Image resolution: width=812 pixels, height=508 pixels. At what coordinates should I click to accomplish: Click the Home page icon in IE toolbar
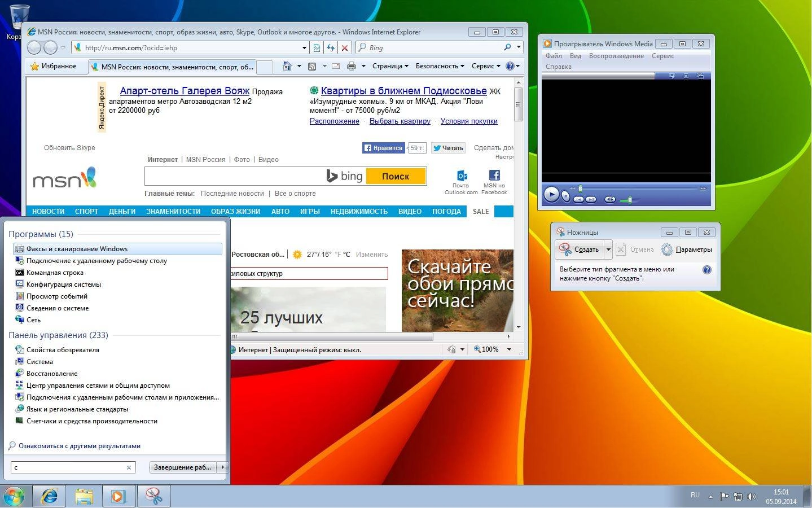287,66
